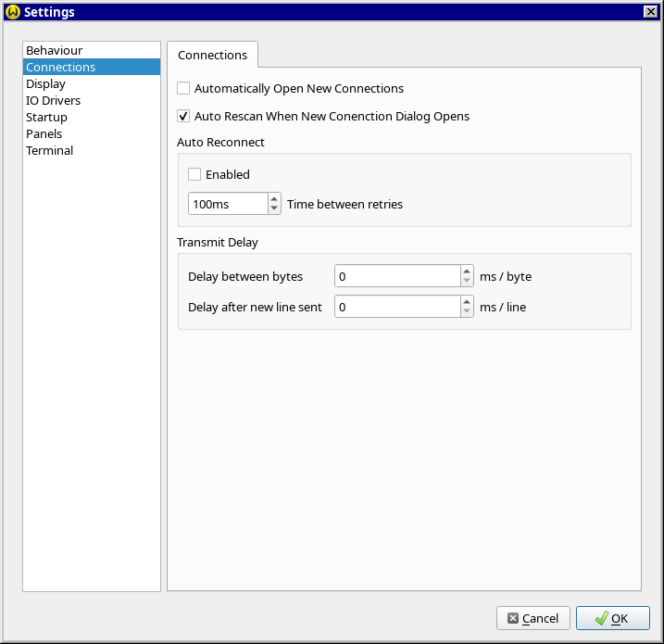The width and height of the screenshot is (664, 644).
Task: Click the Delay after new line sent field
Action: pos(397,307)
